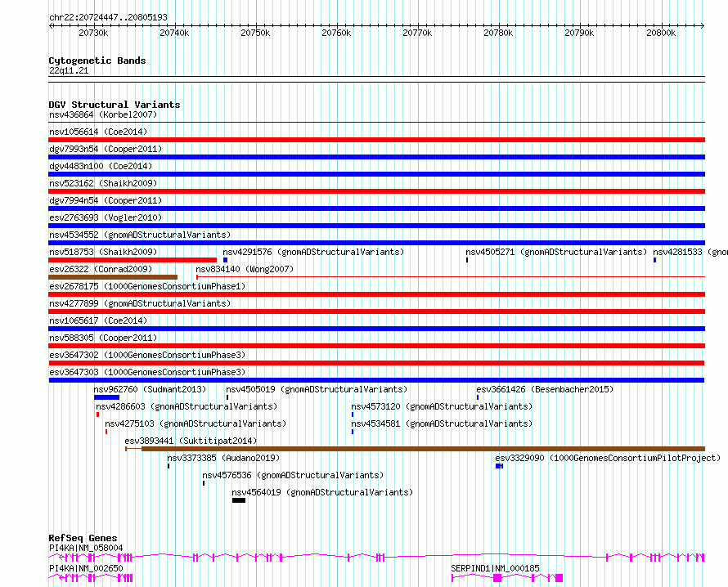This screenshot has height=587, width=728.
Task: Click the RefSeq Genes track title
Action: pyautogui.click(x=83, y=538)
